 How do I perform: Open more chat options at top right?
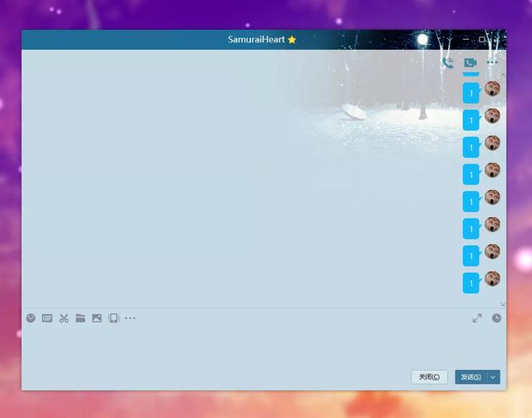(492, 62)
